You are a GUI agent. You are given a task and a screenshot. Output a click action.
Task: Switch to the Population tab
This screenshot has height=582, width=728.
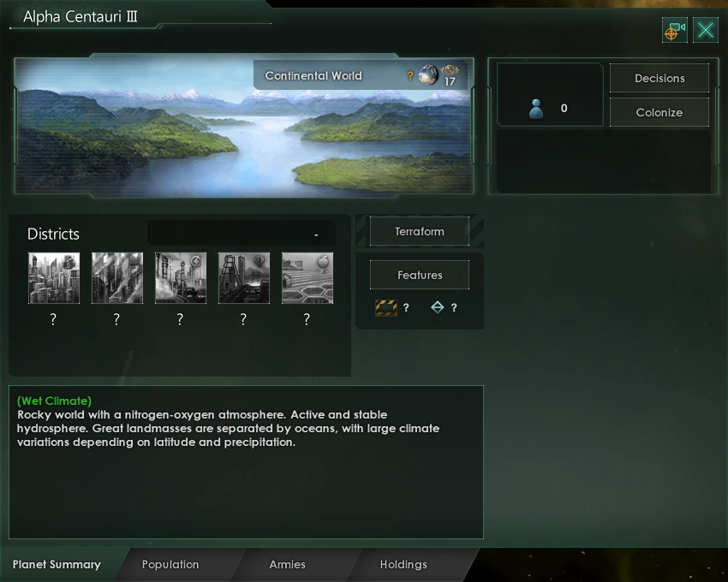tap(170, 564)
